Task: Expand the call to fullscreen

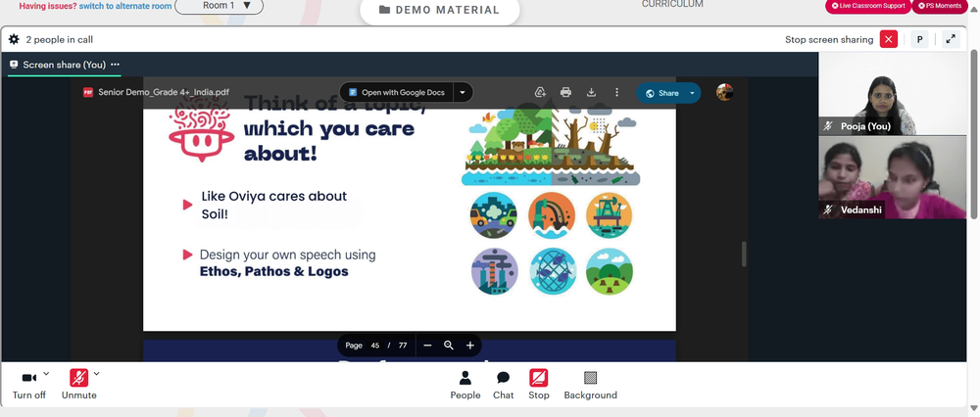Action: (x=951, y=39)
